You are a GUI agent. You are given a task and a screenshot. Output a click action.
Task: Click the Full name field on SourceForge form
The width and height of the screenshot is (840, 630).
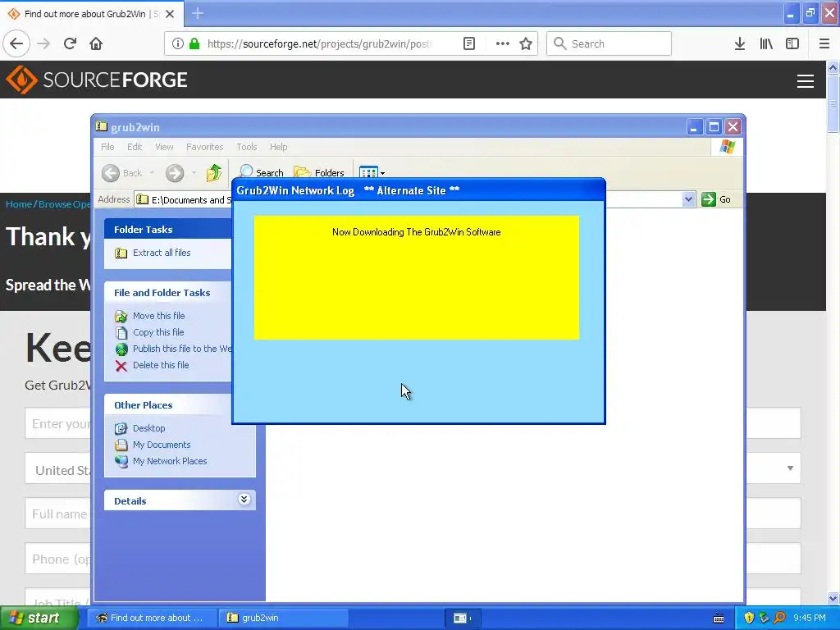[57, 514]
